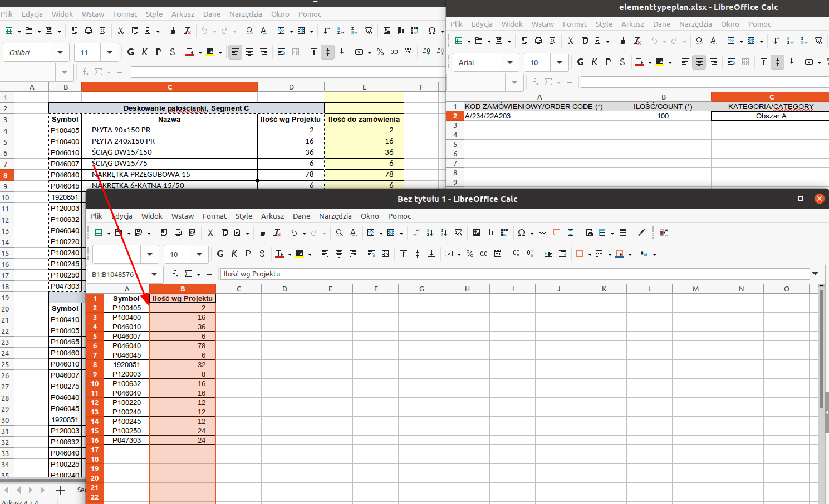Screen dimensions: 829x504
Task: Open the Insert Special Character omega icon
Action: click(521, 232)
